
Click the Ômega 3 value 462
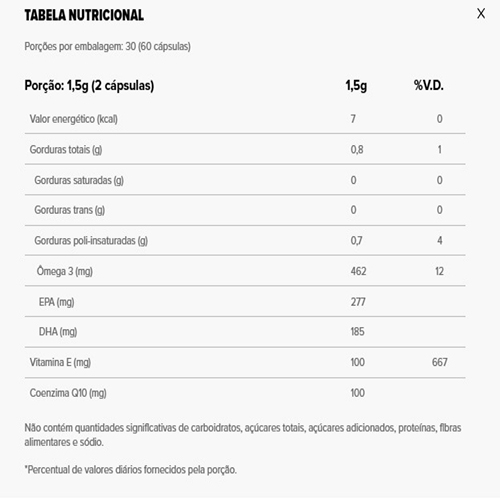point(358,271)
